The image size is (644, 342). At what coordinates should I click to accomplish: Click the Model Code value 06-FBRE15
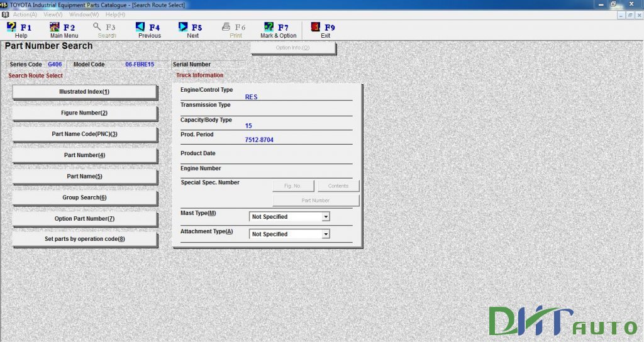click(140, 65)
